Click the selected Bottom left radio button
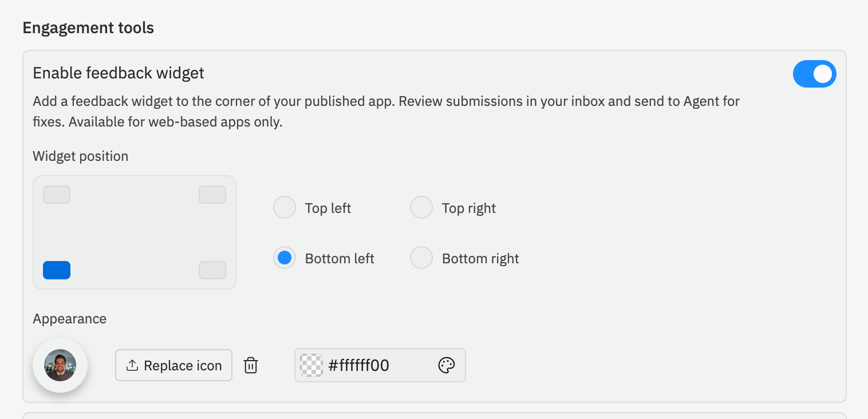This screenshot has height=419, width=868. click(x=285, y=258)
